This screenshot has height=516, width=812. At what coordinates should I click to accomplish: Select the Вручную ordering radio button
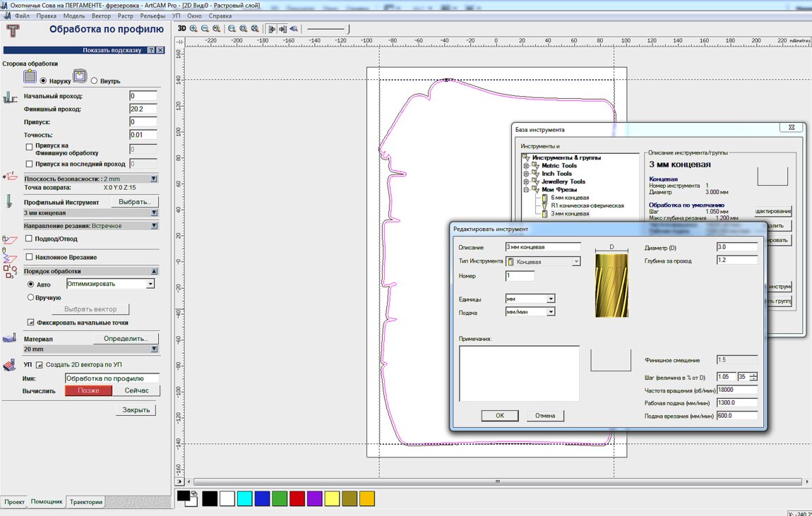tap(30, 297)
